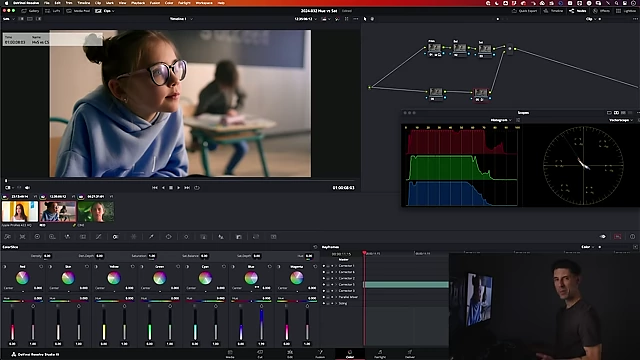The image size is (640, 360).
Task: Click the play button under viewer
Action: coord(178,188)
